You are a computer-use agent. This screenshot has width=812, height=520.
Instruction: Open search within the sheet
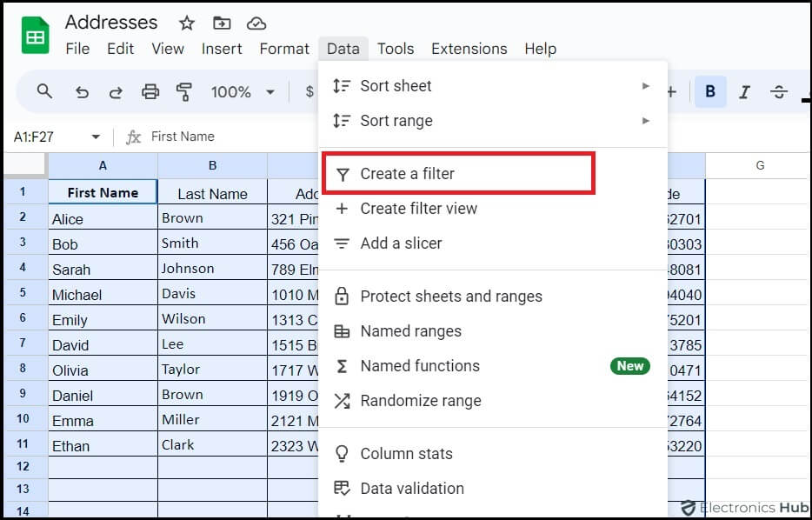[44, 90]
